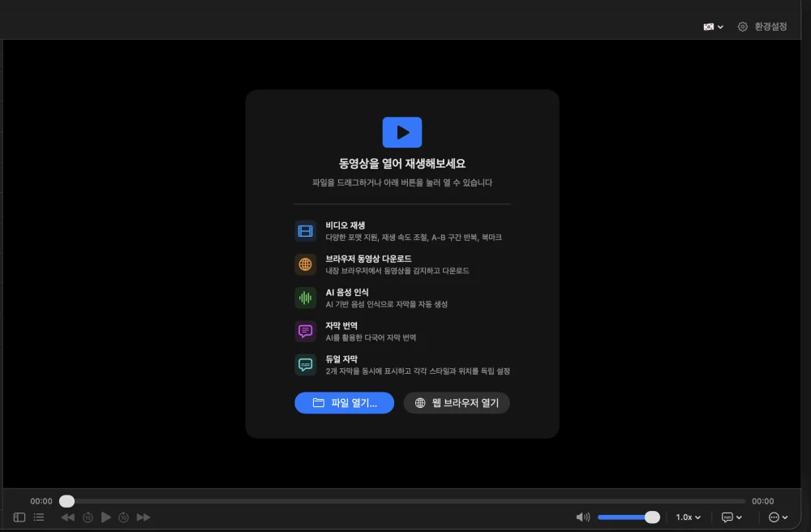The height and width of the screenshot is (532, 811).
Task: Skip back 10 seconds
Action: coord(88,517)
